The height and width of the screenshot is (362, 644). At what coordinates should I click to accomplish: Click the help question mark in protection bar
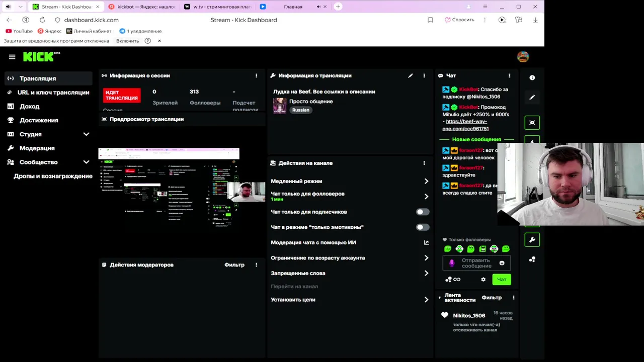147,41
